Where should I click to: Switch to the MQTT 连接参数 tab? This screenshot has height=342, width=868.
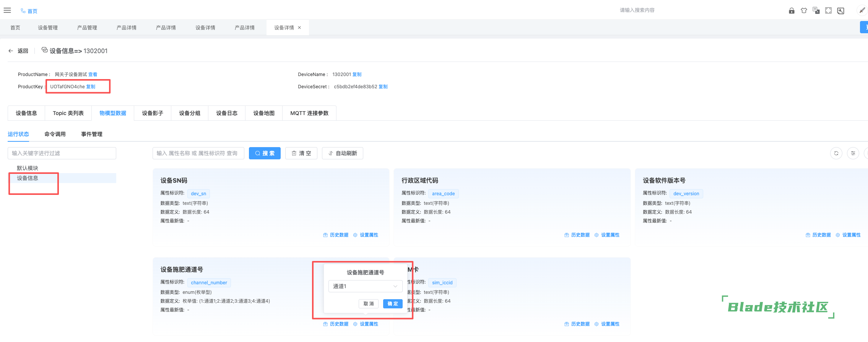(x=309, y=113)
